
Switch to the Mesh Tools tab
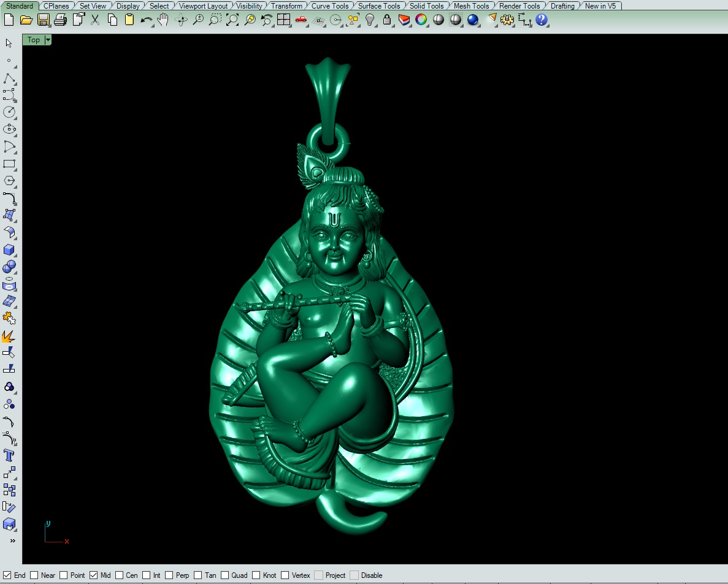coord(471,6)
